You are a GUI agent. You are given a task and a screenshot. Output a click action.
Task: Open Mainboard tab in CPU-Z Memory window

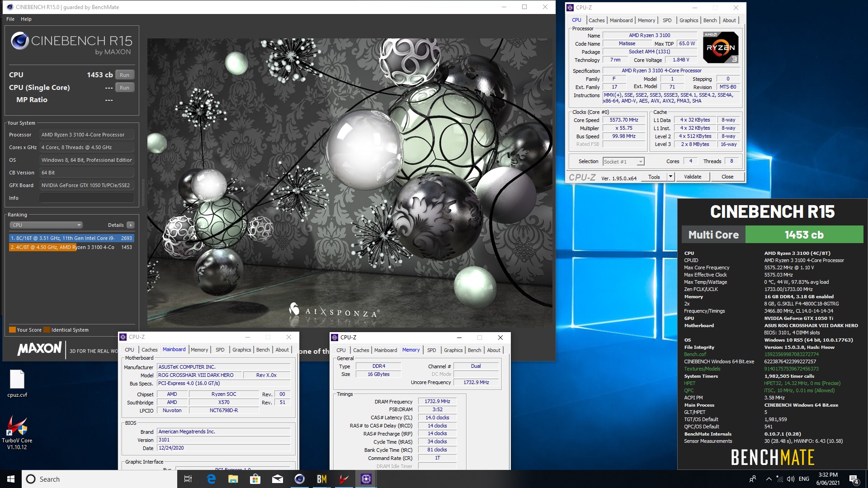[x=385, y=350]
